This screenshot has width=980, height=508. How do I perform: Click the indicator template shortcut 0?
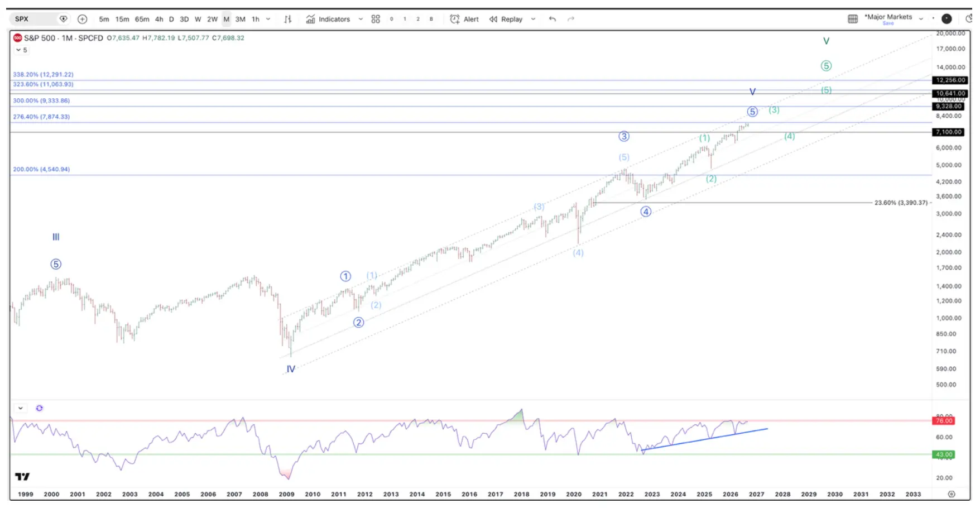point(392,19)
